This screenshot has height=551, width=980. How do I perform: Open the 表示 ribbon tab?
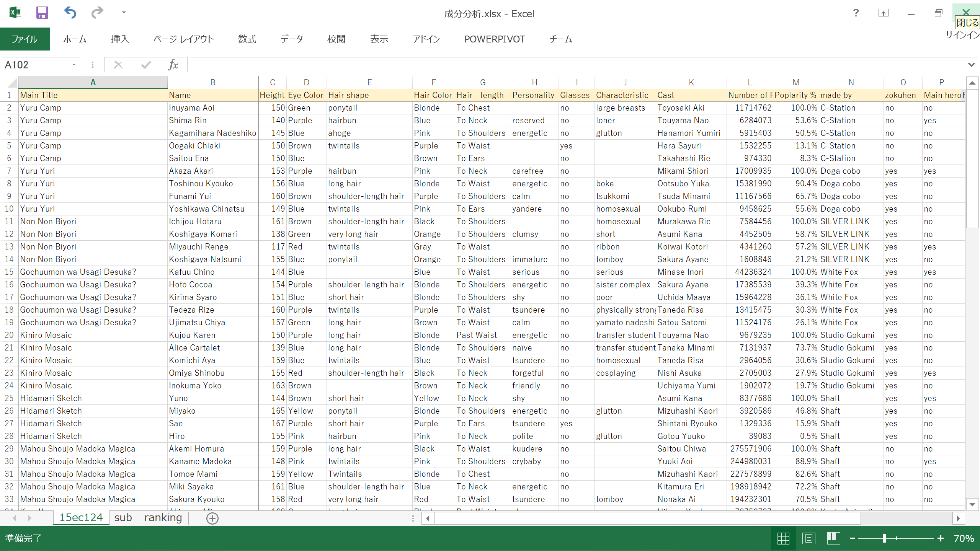(379, 39)
